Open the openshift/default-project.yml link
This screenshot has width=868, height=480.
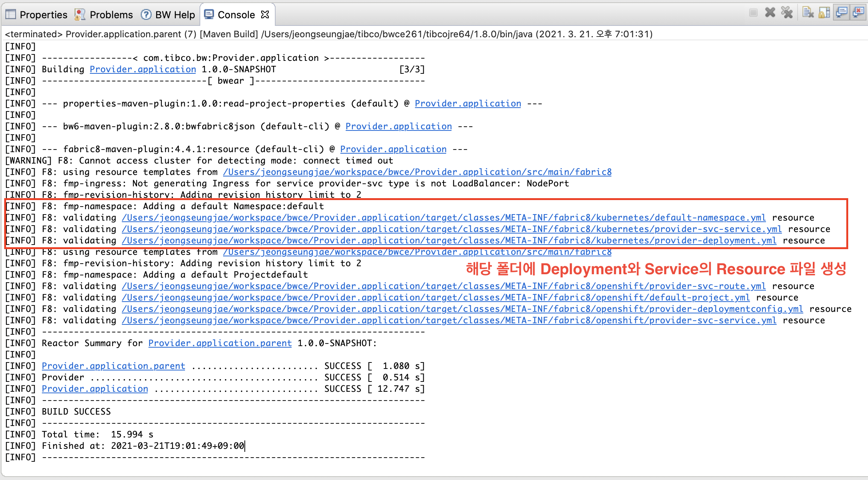(436, 297)
